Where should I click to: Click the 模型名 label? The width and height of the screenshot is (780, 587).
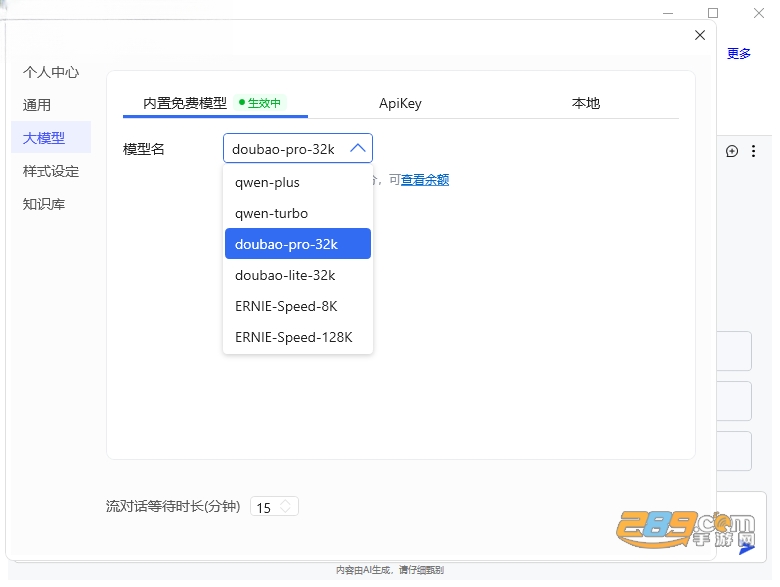click(x=143, y=149)
